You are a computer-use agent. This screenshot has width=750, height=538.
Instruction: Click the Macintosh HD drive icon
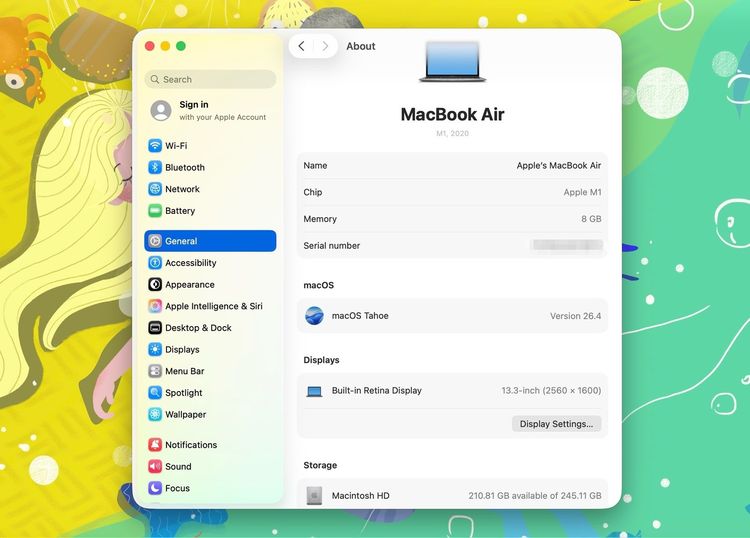click(x=314, y=496)
